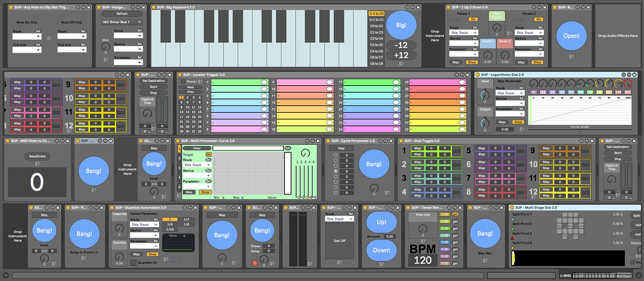Open Track dropdown in Logarithmic Dial 2.0
Screen dimensions: 644x281
point(510,93)
